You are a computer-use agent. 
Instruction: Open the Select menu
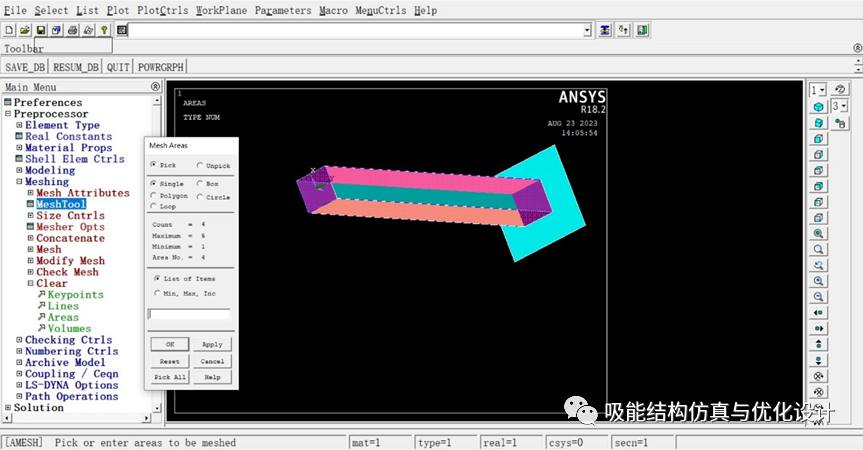(51, 10)
